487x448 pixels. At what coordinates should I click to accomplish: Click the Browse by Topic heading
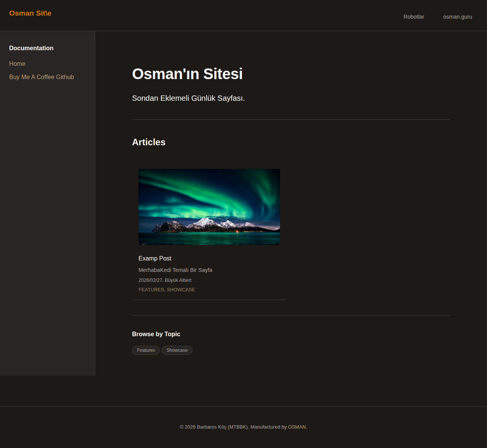click(x=156, y=334)
